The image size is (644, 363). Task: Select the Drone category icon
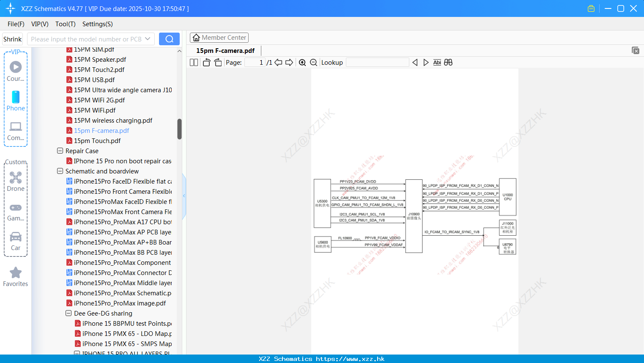(16, 181)
